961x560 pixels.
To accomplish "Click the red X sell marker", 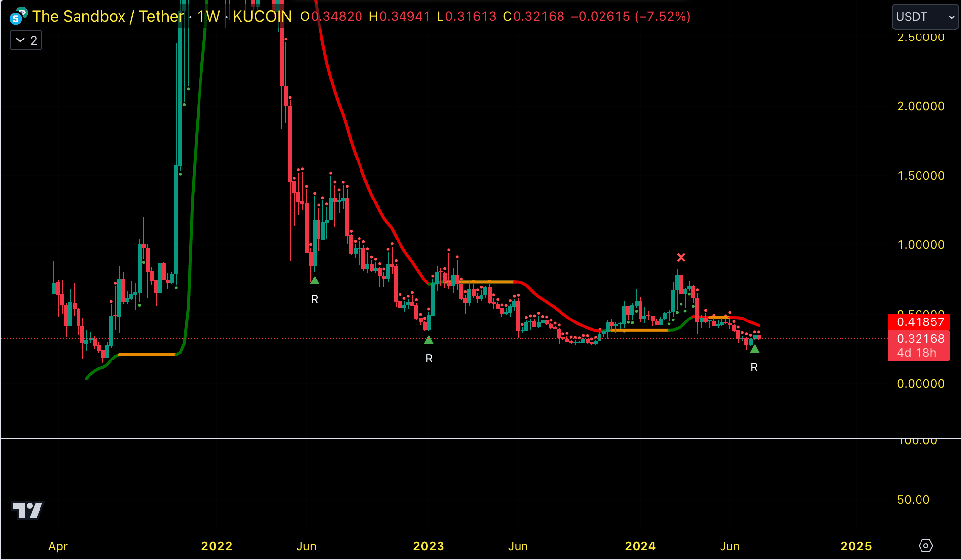I will (x=681, y=257).
